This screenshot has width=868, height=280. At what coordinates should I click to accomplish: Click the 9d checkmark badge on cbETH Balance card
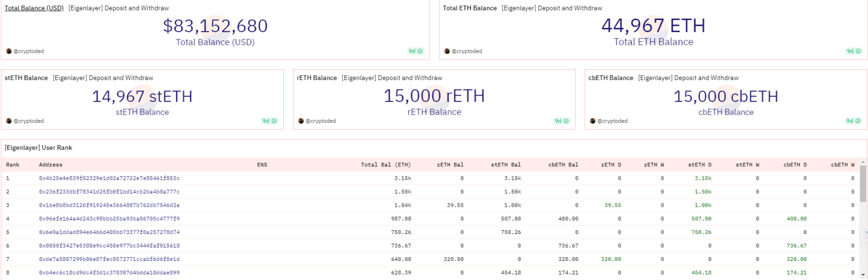pos(854,121)
